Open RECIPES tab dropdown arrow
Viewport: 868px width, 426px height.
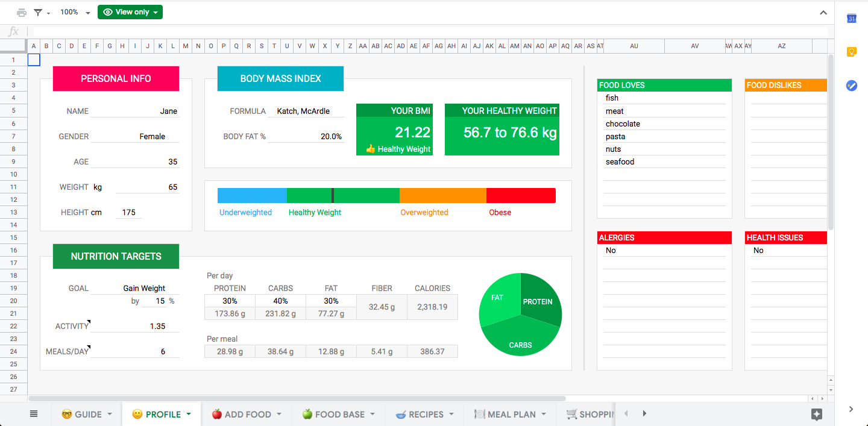pos(451,414)
